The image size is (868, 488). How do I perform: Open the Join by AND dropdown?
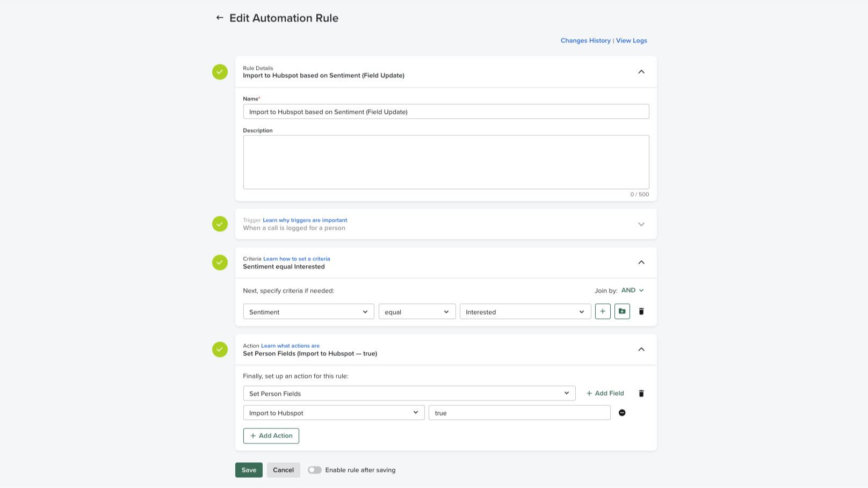click(632, 290)
